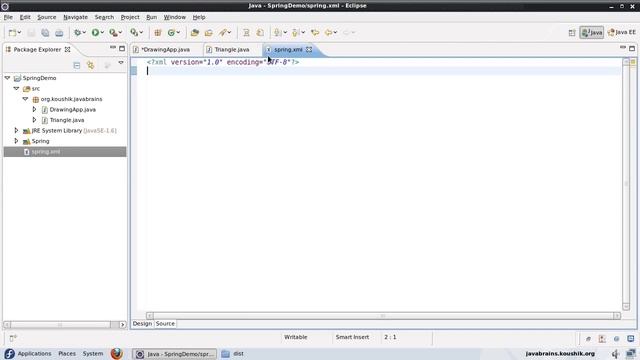Click the Next Annotation icon
This screenshot has height=360, width=640.
coord(278,33)
